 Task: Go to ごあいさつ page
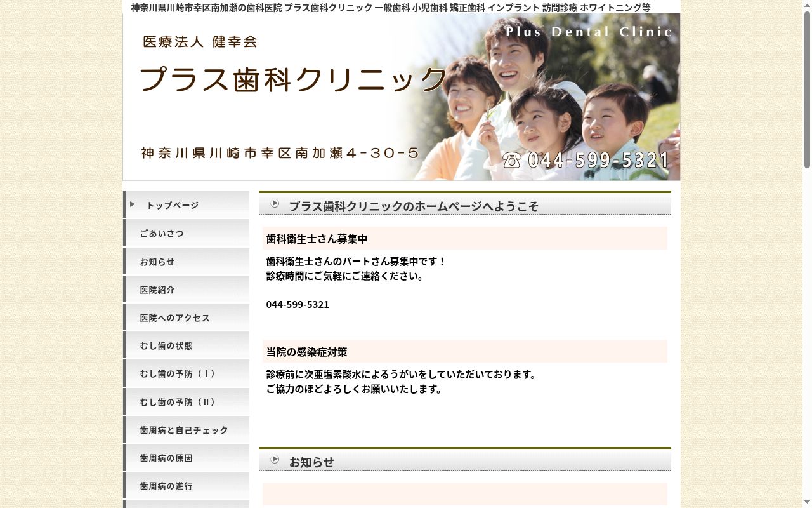(x=187, y=233)
